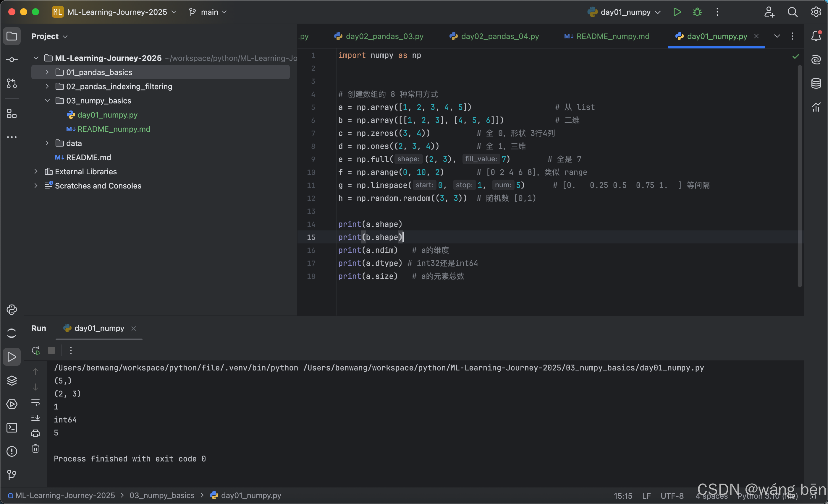Toggle scroll to end in console
The image size is (828, 504).
[35, 418]
